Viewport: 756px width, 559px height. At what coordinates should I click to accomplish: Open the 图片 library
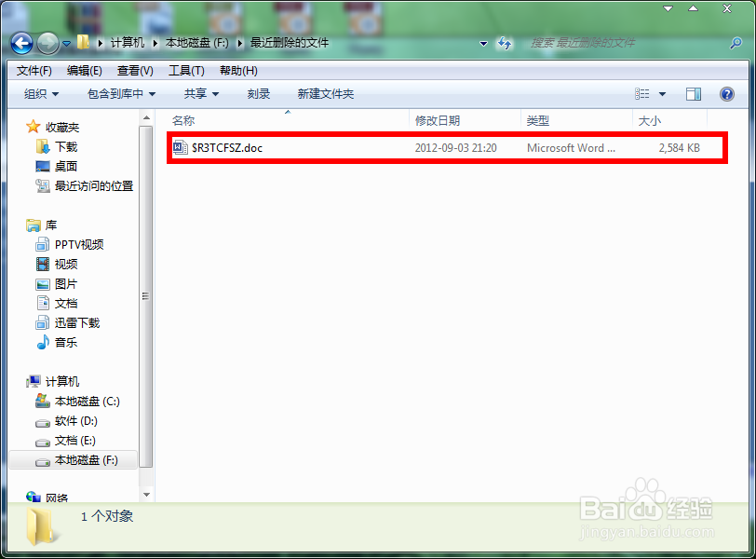pyautogui.click(x=66, y=284)
